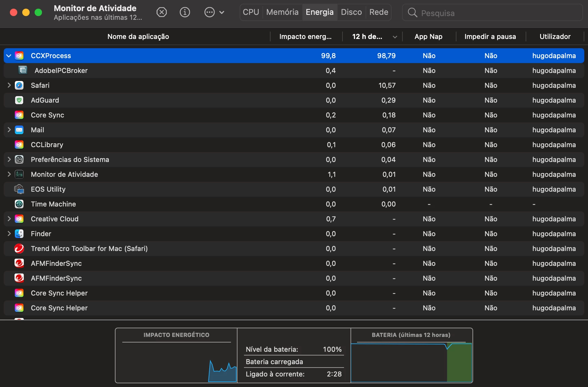The image size is (588, 387).
Task: Click the CCLibrary icon
Action: tap(19, 145)
